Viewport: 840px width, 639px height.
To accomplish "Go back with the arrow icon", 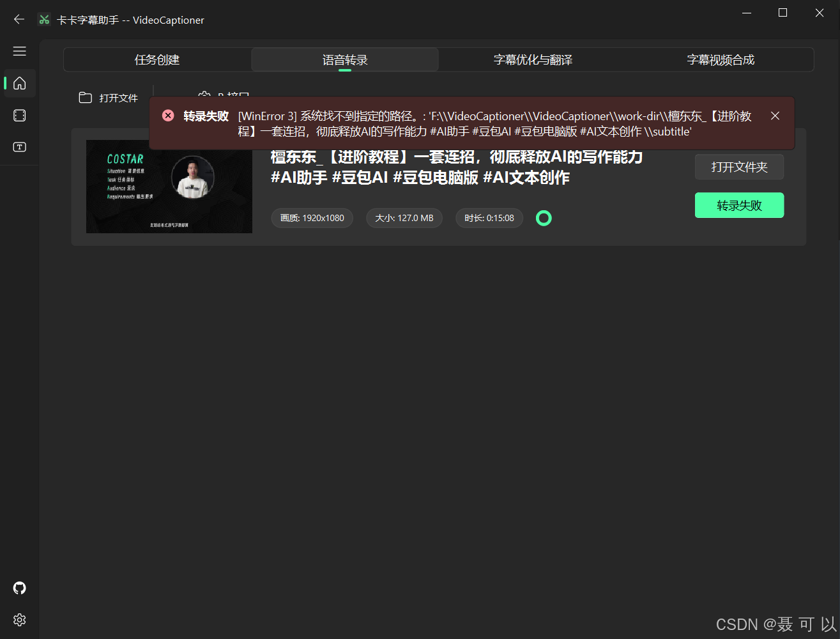I will coord(19,19).
